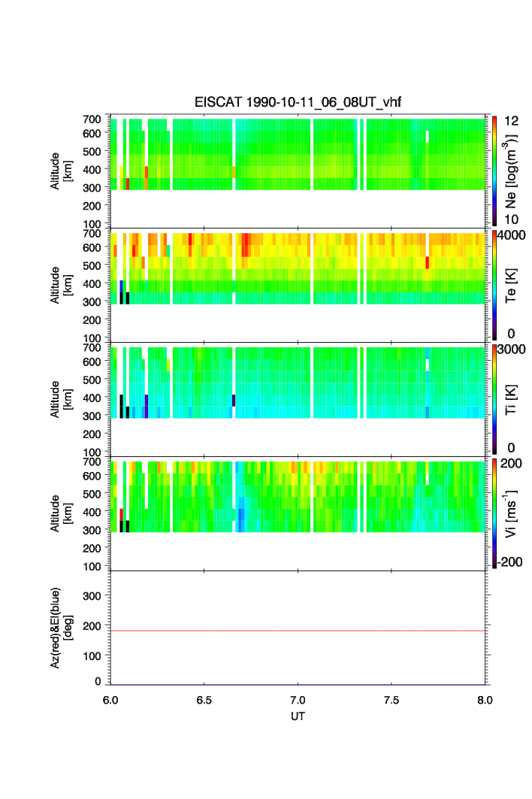532x799 pixels.
Task: Click the 4000 value on Te colorbar
Action: point(511,235)
